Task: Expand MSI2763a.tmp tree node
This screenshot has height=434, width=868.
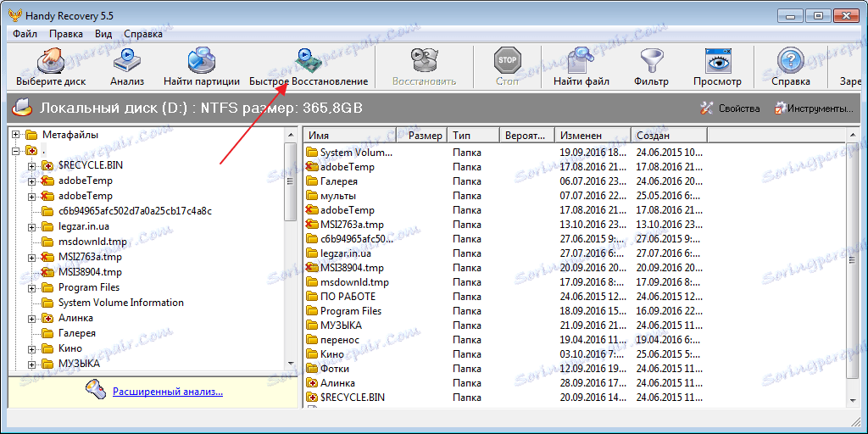Action: 31,258
